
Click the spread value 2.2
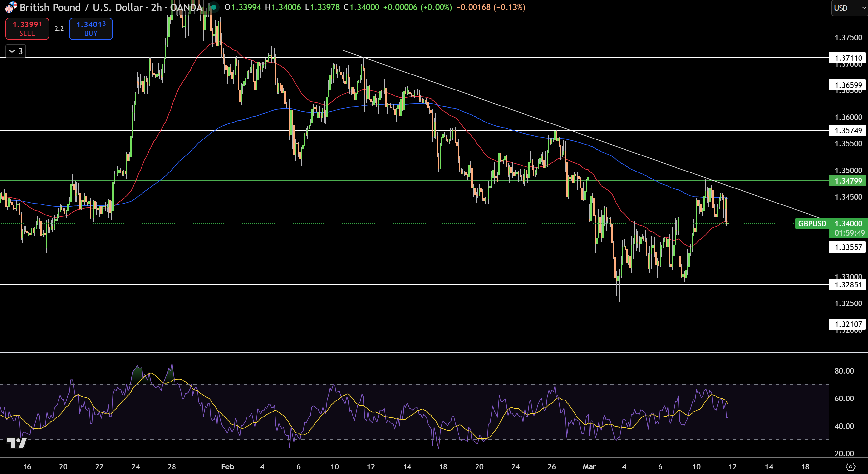coord(59,29)
